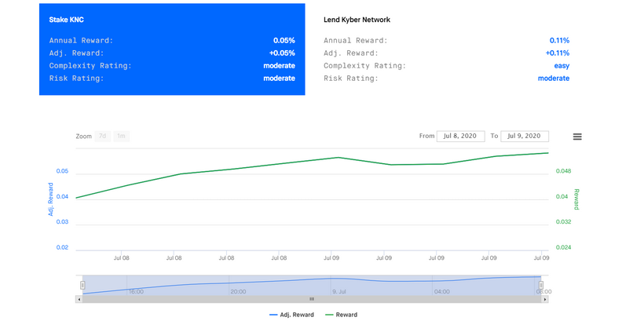Click the To date field
The height and width of the screenshot is (321, 644).
pos(525,136)
